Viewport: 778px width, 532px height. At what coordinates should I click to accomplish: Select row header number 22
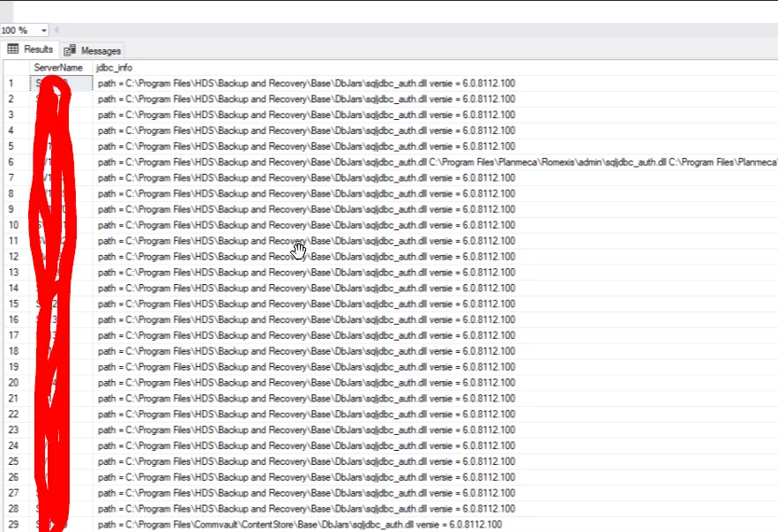click(17, 414)
